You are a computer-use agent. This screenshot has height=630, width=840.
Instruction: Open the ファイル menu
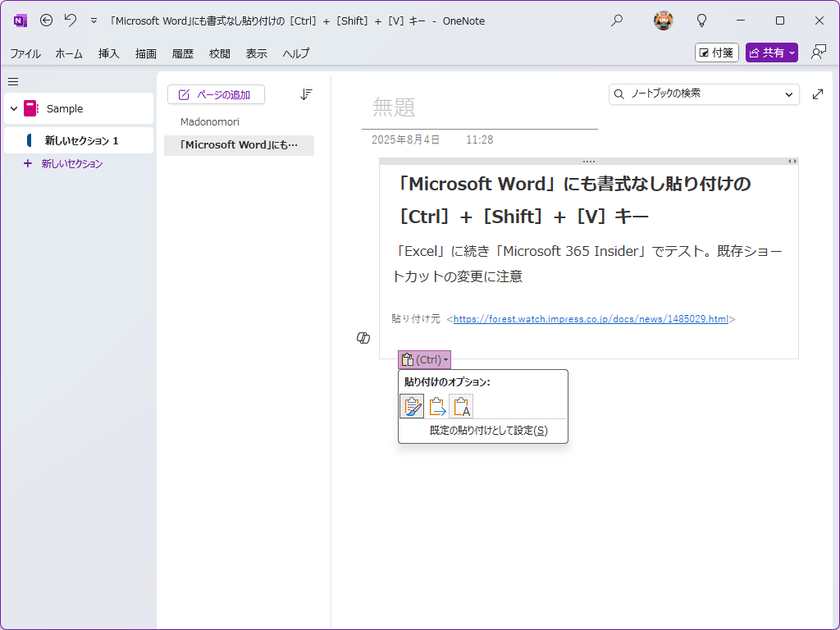(25, 53)
